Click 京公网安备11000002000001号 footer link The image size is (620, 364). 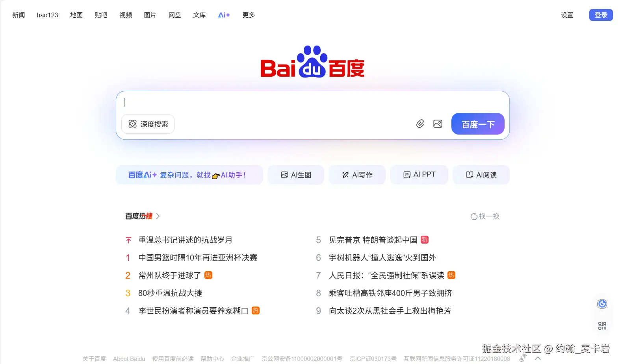pos(302,358)
